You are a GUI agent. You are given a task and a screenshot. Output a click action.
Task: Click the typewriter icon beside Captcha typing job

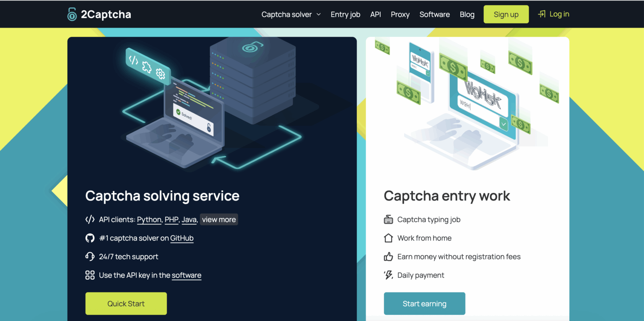pyautogui.click(x=388, y=219)
